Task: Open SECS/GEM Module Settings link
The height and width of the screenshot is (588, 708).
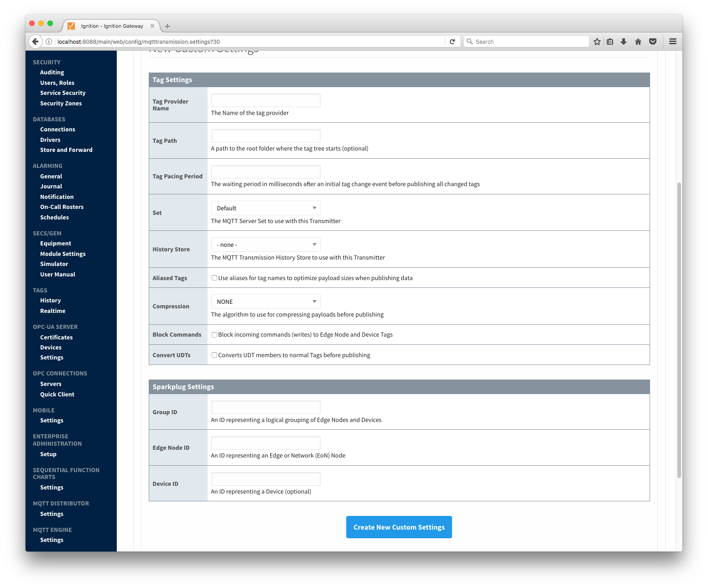Action: pos(62,254)
